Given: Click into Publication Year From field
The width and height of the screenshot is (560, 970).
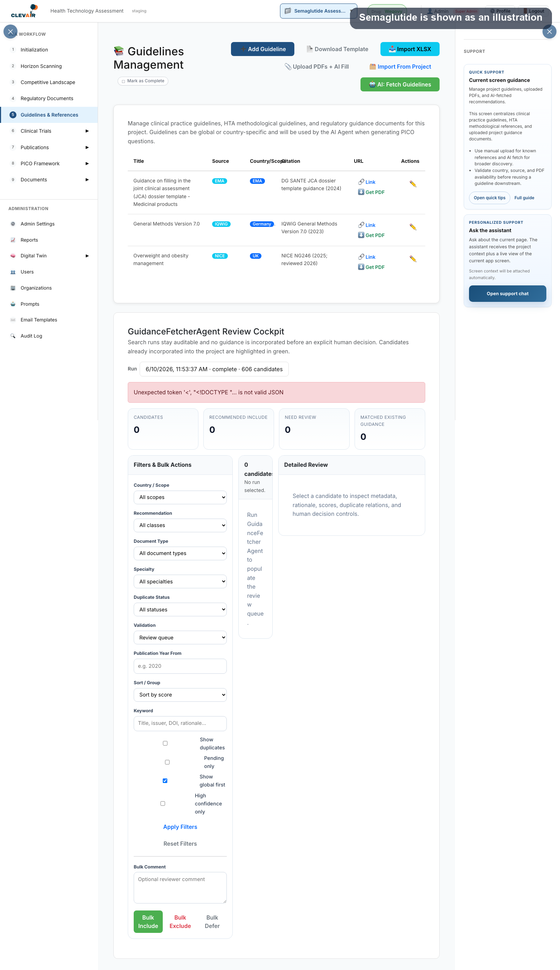Looking at the screenshot, I should click(x=180, y=666).
